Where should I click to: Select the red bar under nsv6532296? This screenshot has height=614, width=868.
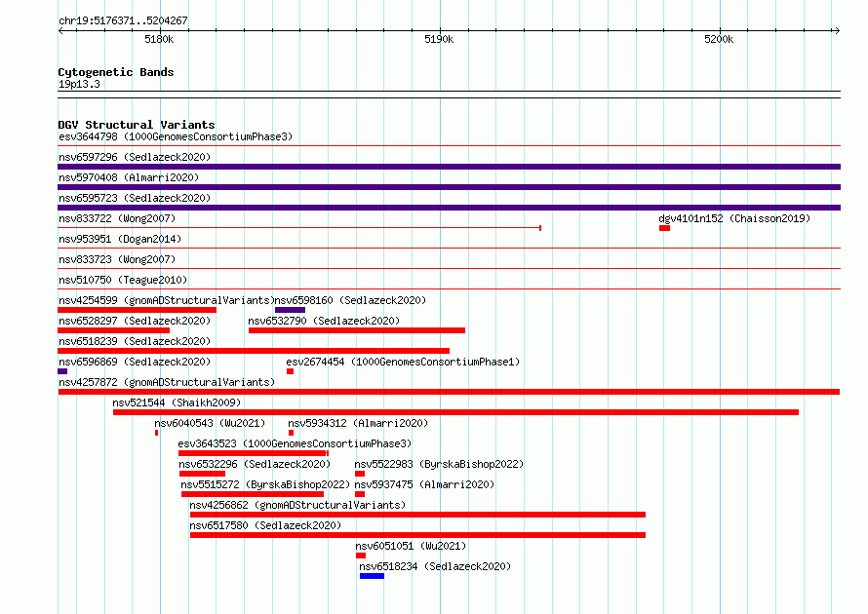pos(202,474)
